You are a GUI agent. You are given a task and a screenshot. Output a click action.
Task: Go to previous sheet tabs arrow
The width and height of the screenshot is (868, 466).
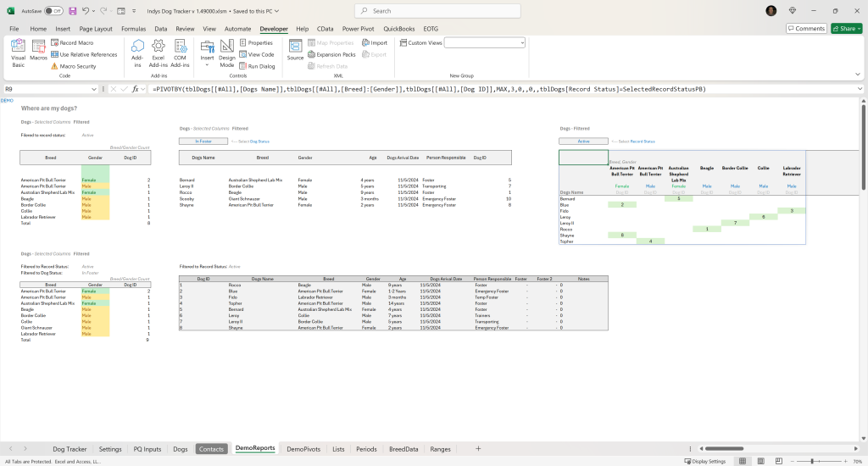pyautogui.click(x=10, y=449)
